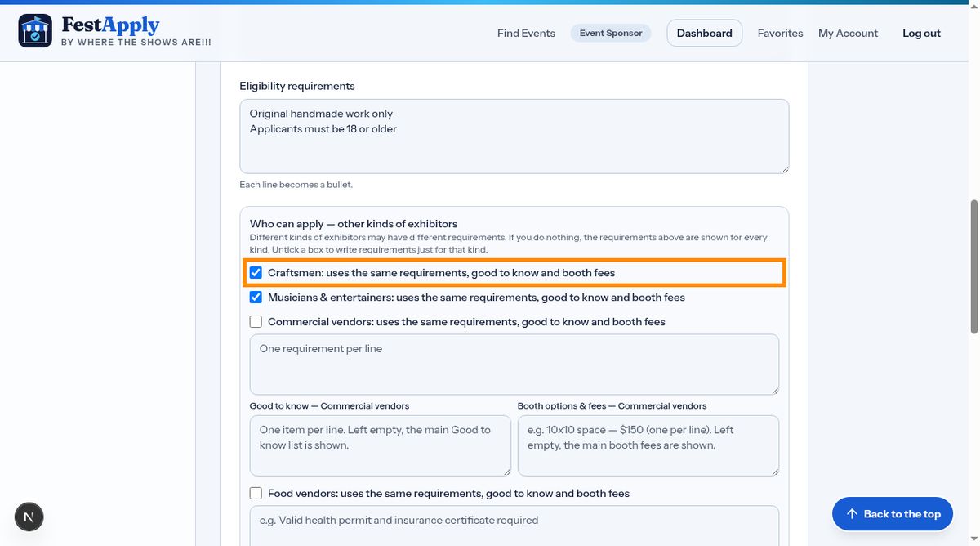Click into the Eligibility requirements text area
Image resolution: width=980 pixels, height=546 pixels.
pos(514,136)
